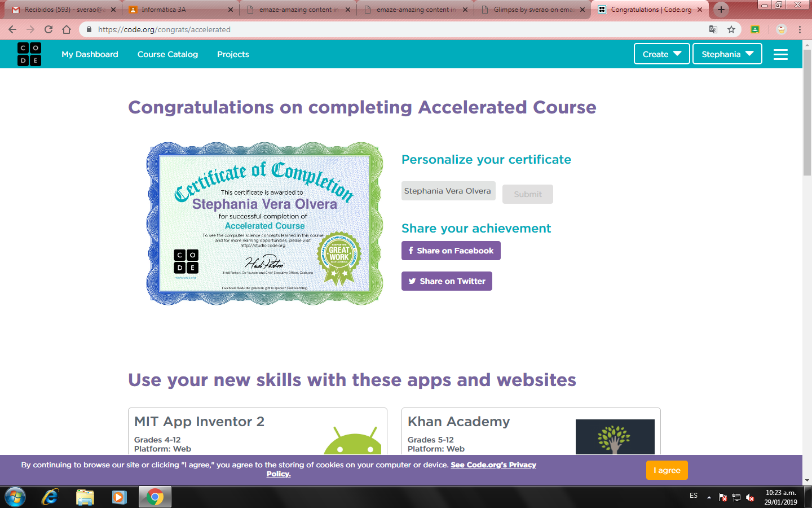
Task: Show hidden system tray icons arrow
Action: click(709, 497)
